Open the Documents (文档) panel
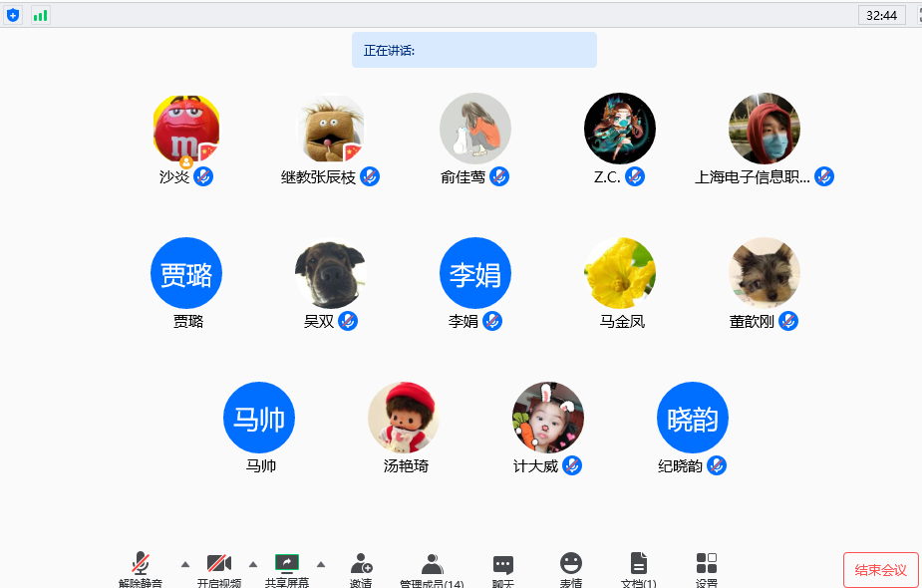Screen dimensions: 922x588 (639, 564)
